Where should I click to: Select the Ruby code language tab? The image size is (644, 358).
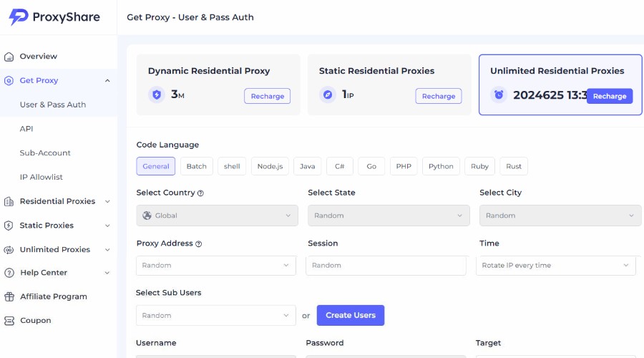[479, 166]
